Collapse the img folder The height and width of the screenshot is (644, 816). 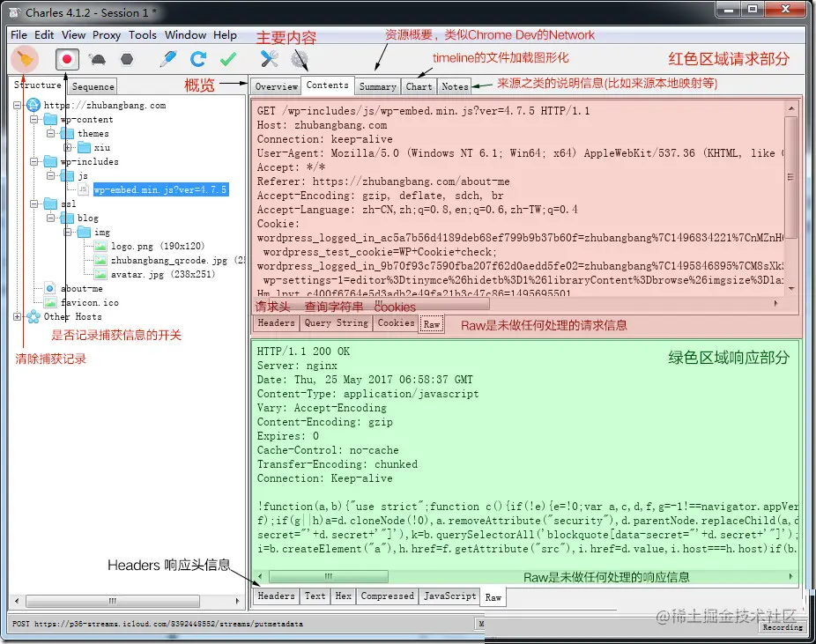67,232
